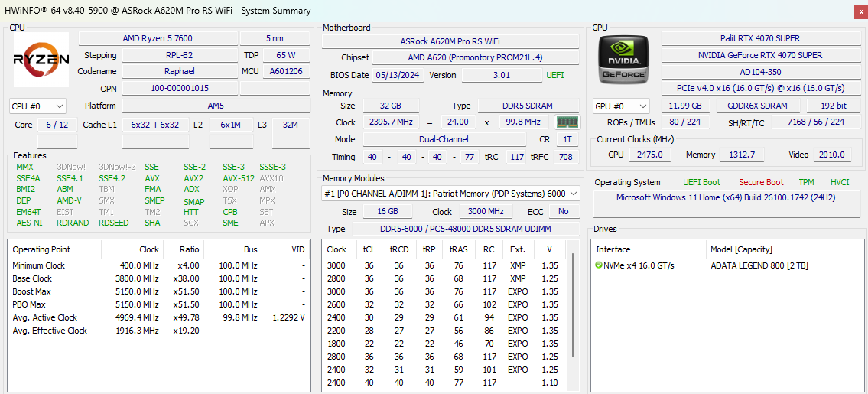Click the AES-NI feature label
Viewport: 868px width, 394px height.
coord(28,223)
